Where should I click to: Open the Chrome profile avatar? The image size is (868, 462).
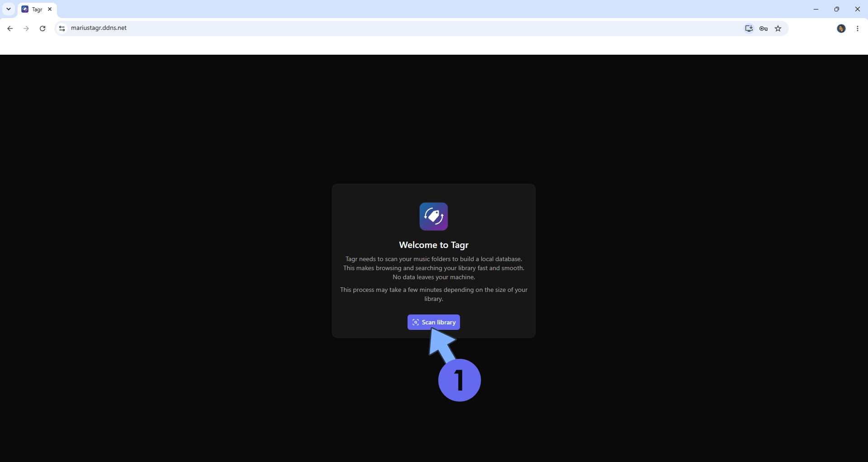841,29
